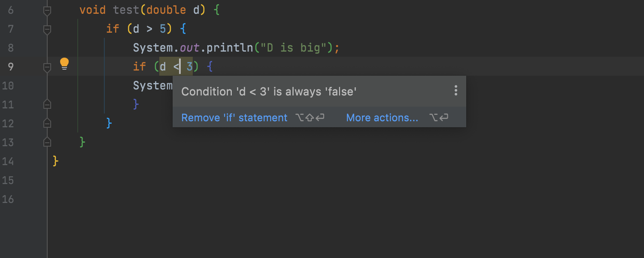Screen dimensions: 644x258
Task: Open the More actions... link
Action: click(382, 118)
